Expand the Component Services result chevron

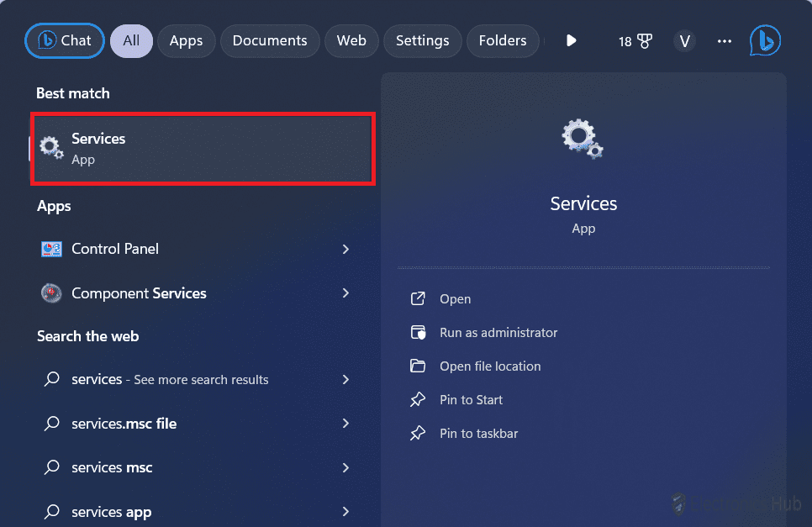(345, 293)
